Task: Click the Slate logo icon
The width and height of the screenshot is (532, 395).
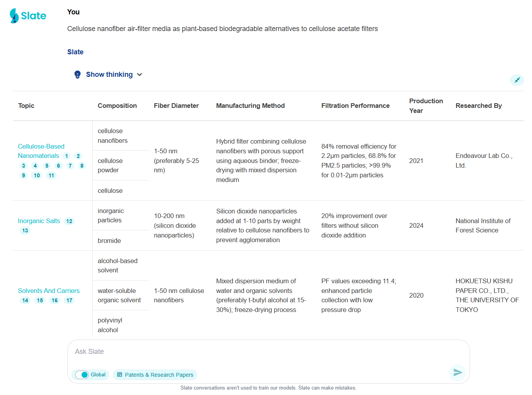Action: click(x=14, y=16)
